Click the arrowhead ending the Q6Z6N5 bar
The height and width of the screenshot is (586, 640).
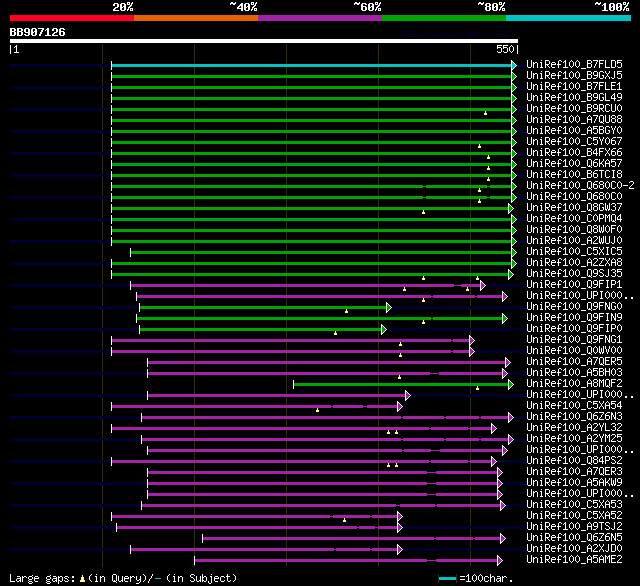[x=503, y=539]
